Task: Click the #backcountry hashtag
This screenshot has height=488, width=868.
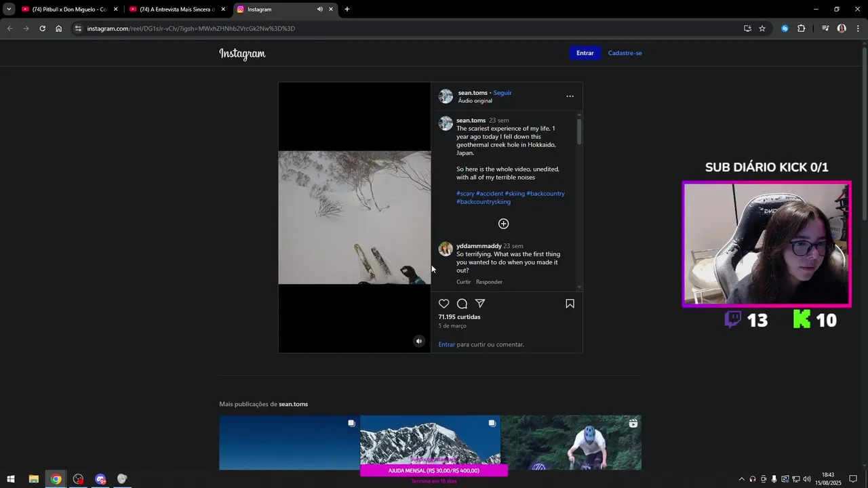Action: [545, 193]
